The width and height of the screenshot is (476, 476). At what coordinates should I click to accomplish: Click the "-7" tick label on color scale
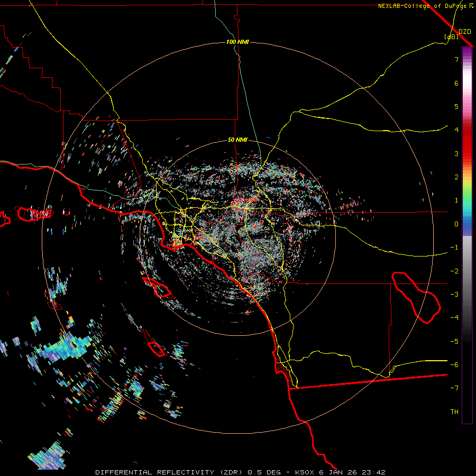(x=454, y=388)
